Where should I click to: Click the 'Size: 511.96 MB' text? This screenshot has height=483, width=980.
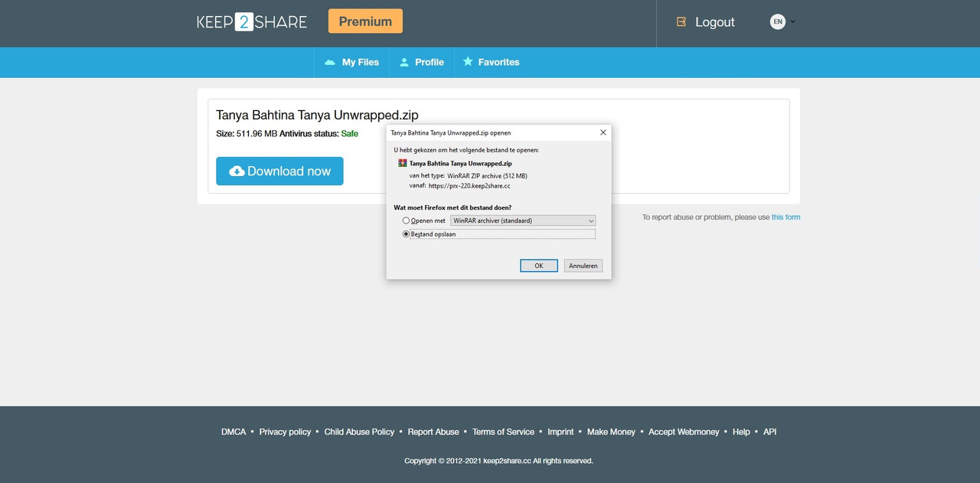(x=247, y=134)
